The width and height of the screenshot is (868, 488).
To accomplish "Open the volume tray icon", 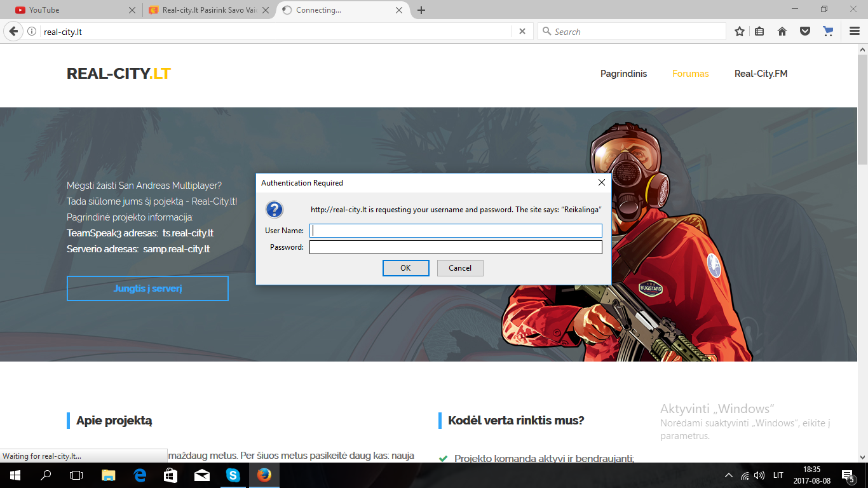I will coord(759,475).
